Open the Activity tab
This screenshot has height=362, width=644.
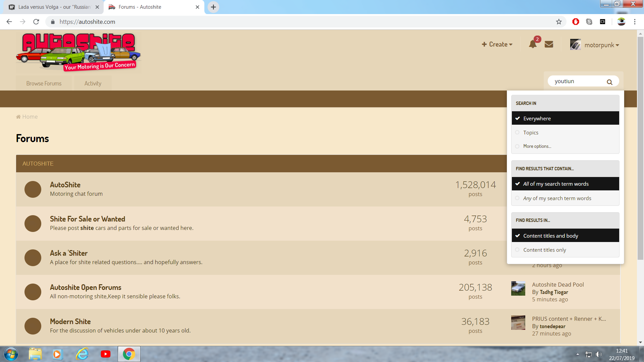(x=93, y=83)
